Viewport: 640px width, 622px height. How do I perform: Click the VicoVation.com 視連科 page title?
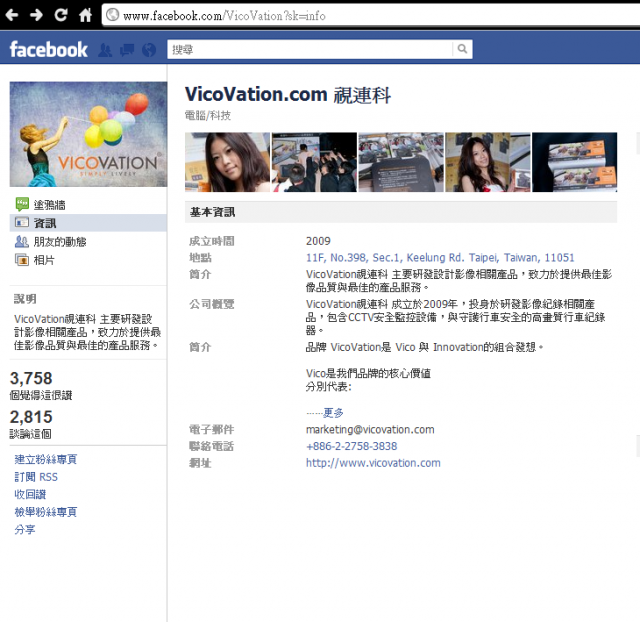[288, 95]
